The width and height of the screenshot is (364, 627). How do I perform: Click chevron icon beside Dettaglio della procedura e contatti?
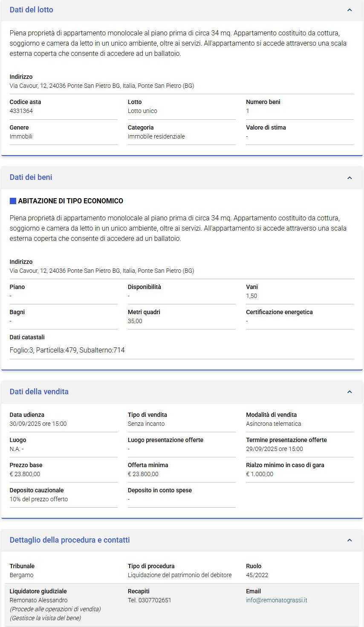pyautogui.click(x=350, y=540)
